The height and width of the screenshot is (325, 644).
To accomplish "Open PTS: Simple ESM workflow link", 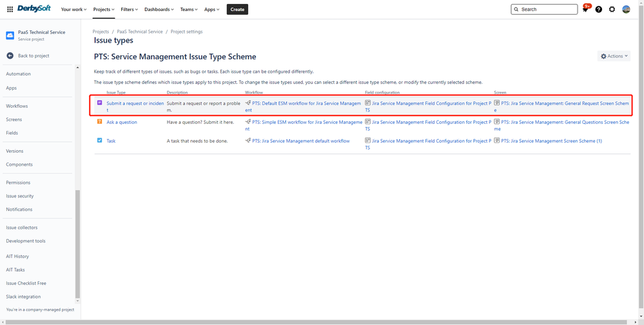I will (304, 125).
